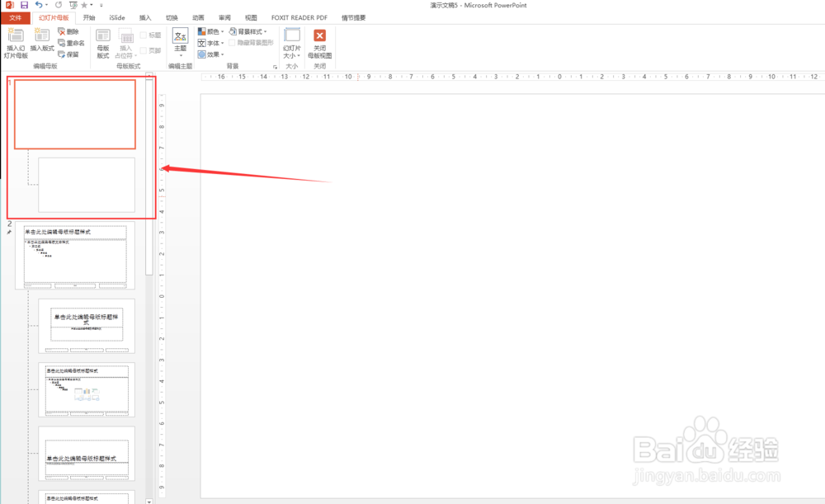Click the thumbnail pane vertical scrollbar
825x504 pixels.
(149, 177)
